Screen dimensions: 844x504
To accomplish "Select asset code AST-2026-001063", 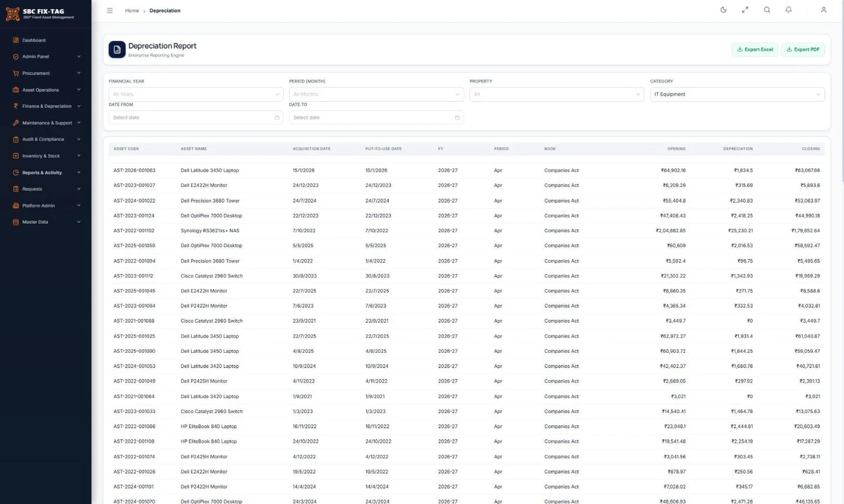I will (134, 171).
